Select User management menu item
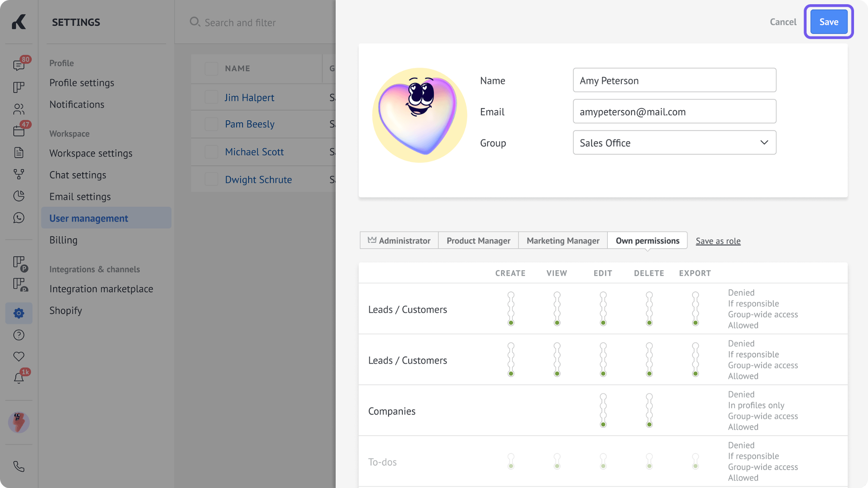 pyautogui.click(x=106, y=218)
